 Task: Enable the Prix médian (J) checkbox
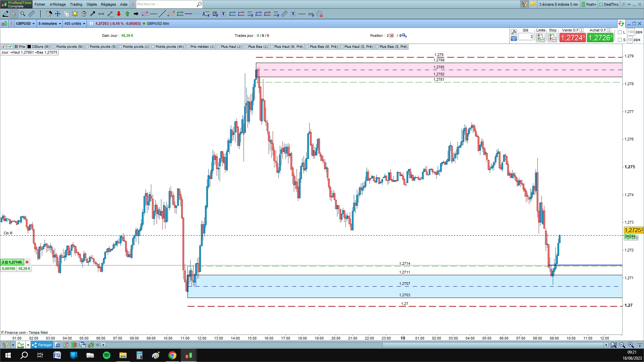click(188, 47)
